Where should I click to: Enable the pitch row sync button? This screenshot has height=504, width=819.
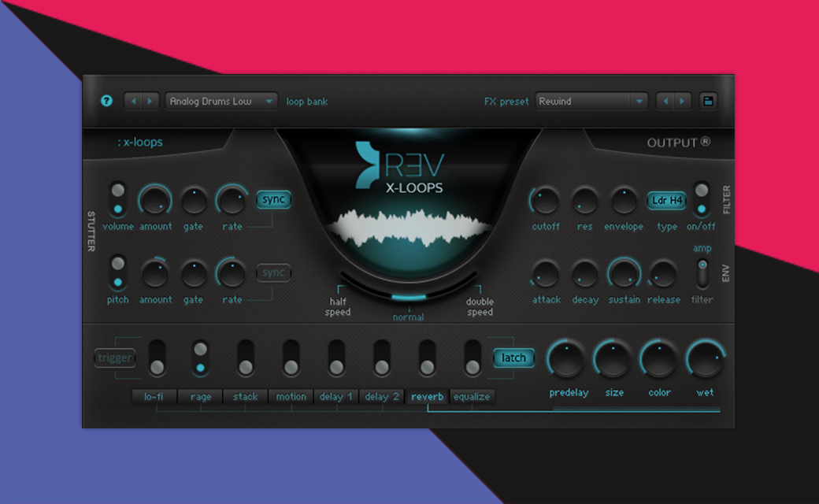click(x=273, y=272)
